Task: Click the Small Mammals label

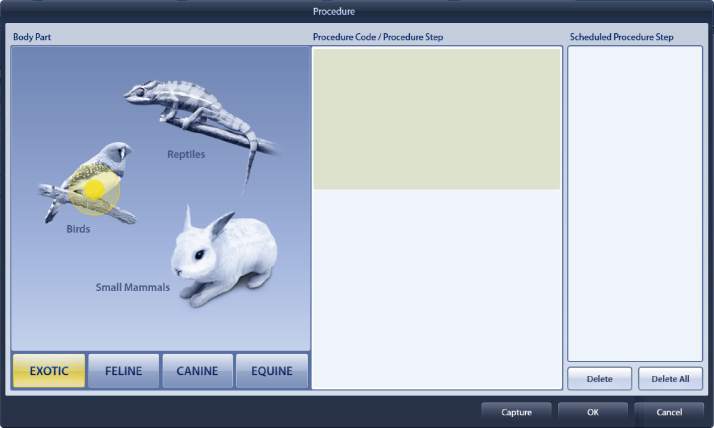Action: click(133, 287)
